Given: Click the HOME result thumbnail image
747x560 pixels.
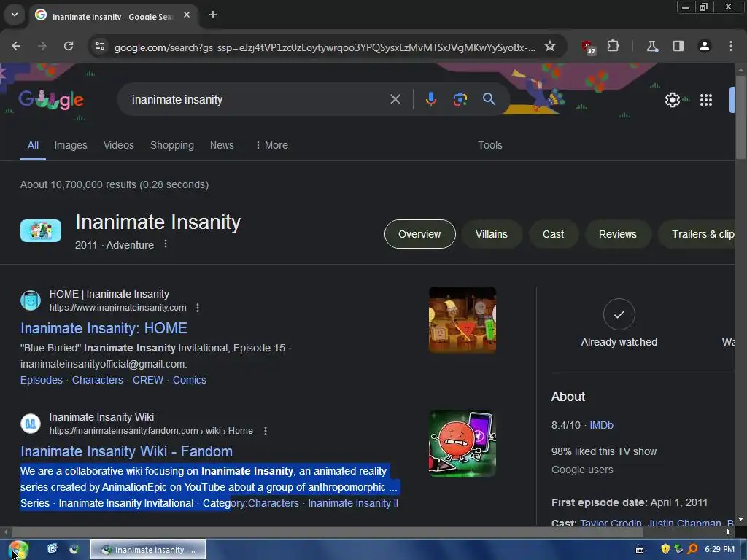Looking at the screenshot, I should [462, 320].
